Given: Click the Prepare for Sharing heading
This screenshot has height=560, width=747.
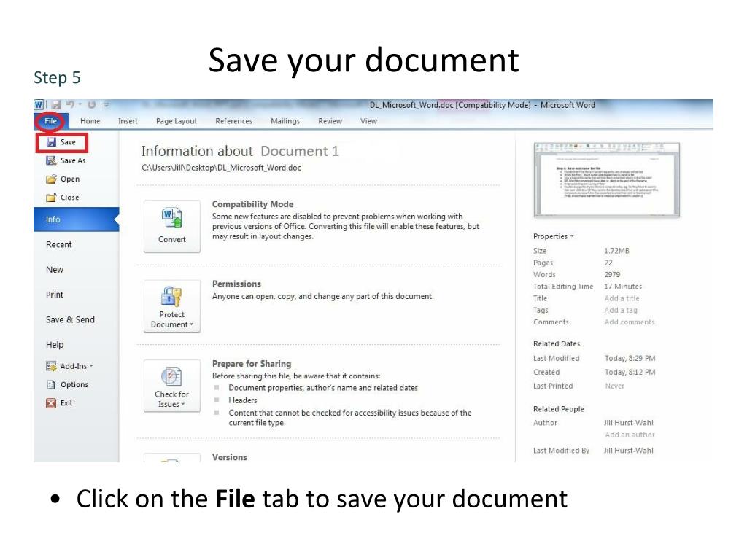Looking at the screenshot, I should (x=252, y=363).
